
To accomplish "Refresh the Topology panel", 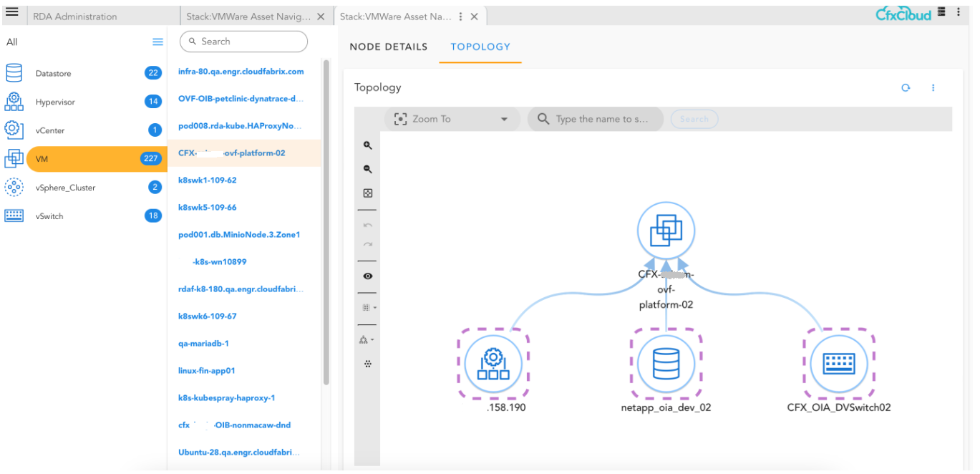I will tap(906, 87).
